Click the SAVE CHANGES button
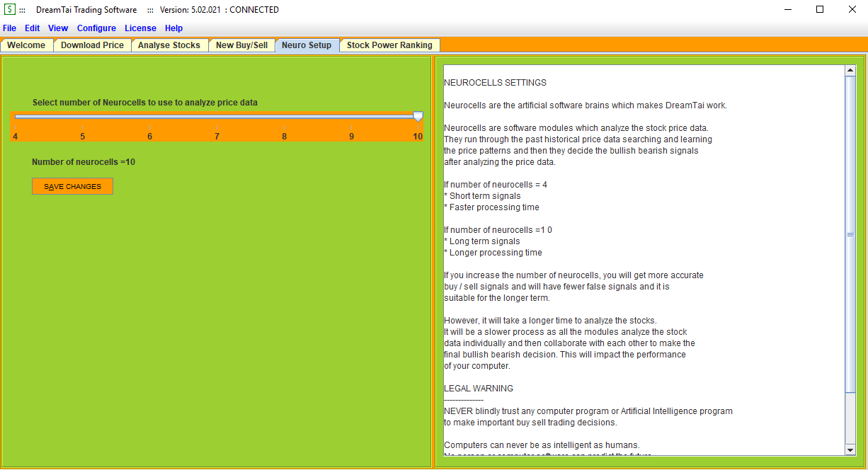This screenshot has width=868, height=470. click(x=72, y=186)
